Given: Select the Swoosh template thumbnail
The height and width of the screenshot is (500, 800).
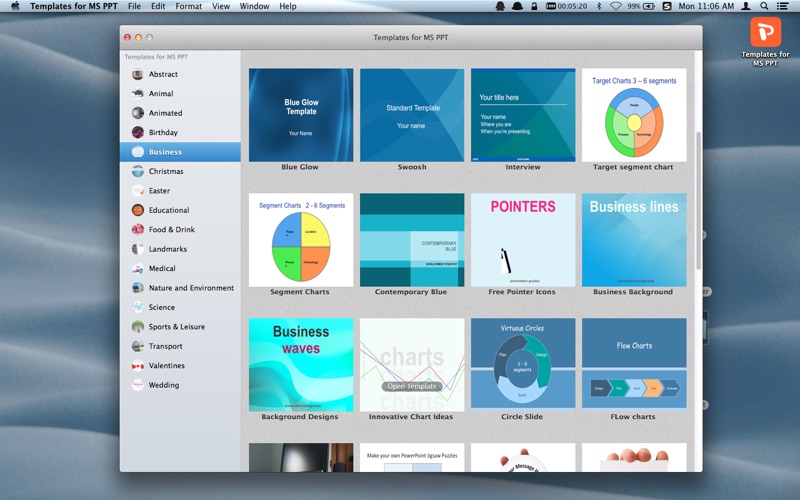Looking at the screenshot, I should click(x=412, y=115).
